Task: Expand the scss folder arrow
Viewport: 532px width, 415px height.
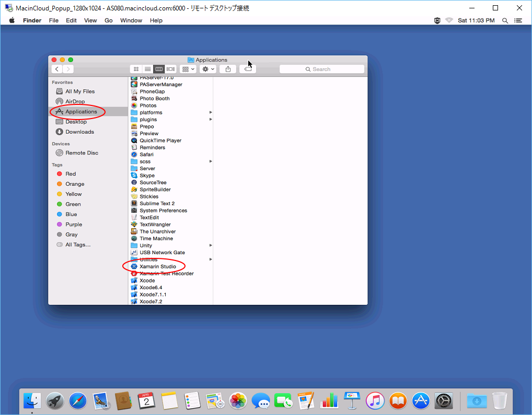Action: (211, 161)
